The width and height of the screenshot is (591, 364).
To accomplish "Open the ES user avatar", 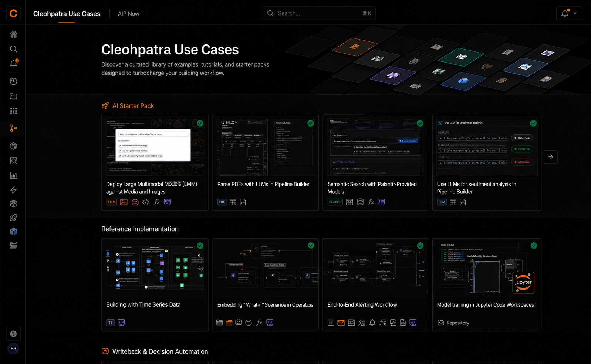I will 13,348.
